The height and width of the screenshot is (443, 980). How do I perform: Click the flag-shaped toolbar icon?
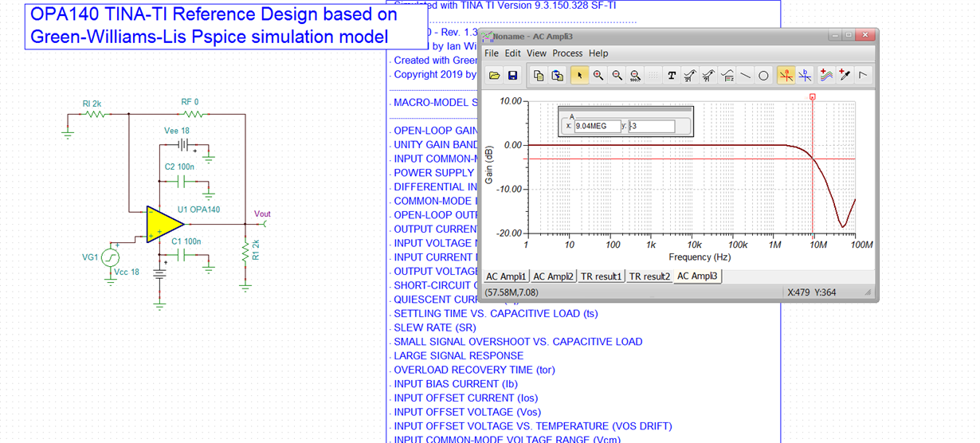coord(864,76)
